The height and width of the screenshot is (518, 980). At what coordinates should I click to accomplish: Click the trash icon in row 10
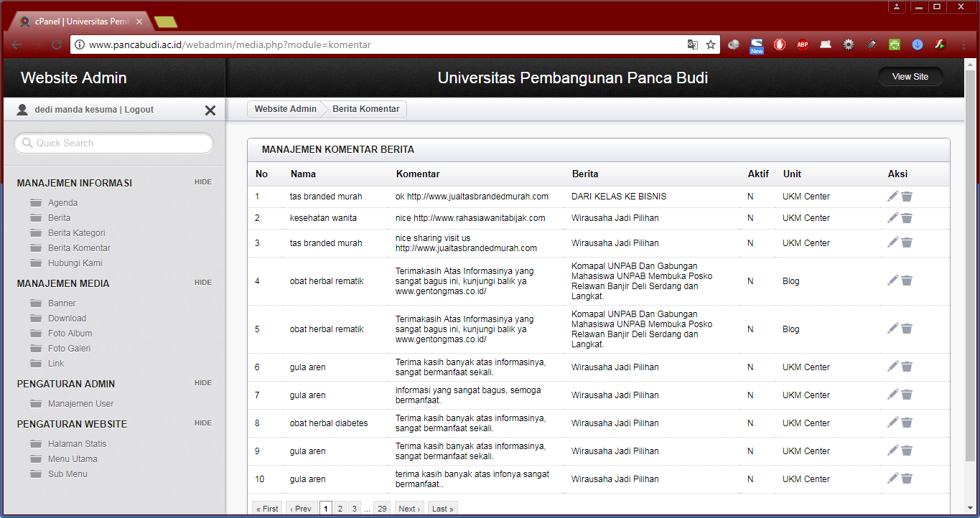click(907, 479)
